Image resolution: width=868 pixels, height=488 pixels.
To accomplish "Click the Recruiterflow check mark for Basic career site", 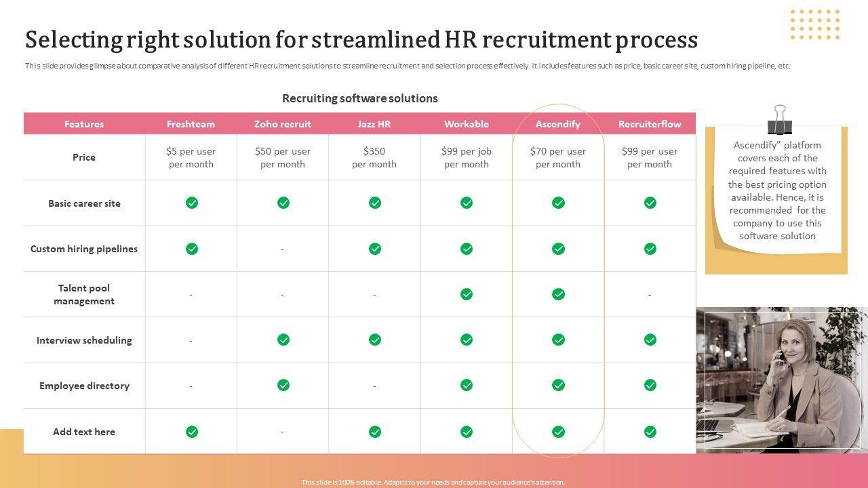I will click(650, 203).
